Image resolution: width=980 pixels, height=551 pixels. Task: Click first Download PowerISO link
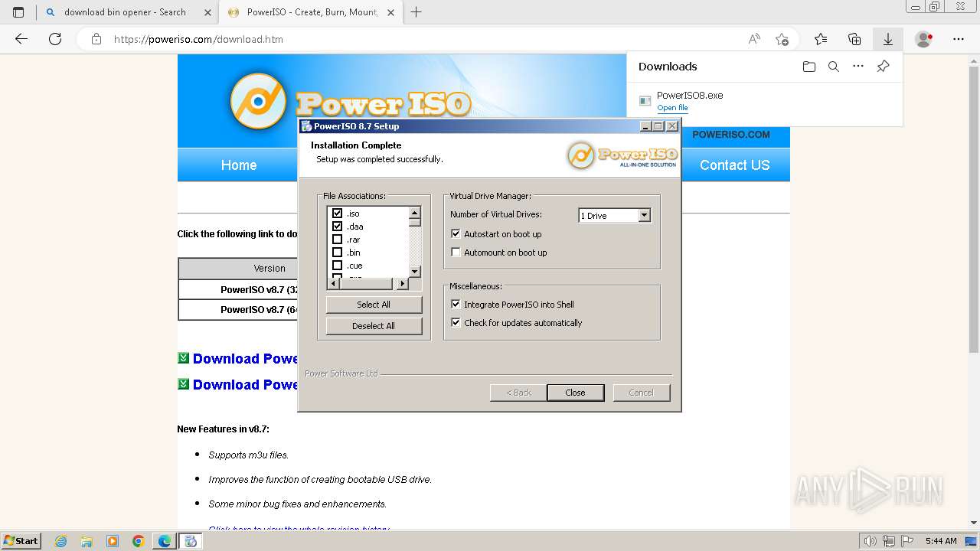pyautogui.click(x=245, y=359)
